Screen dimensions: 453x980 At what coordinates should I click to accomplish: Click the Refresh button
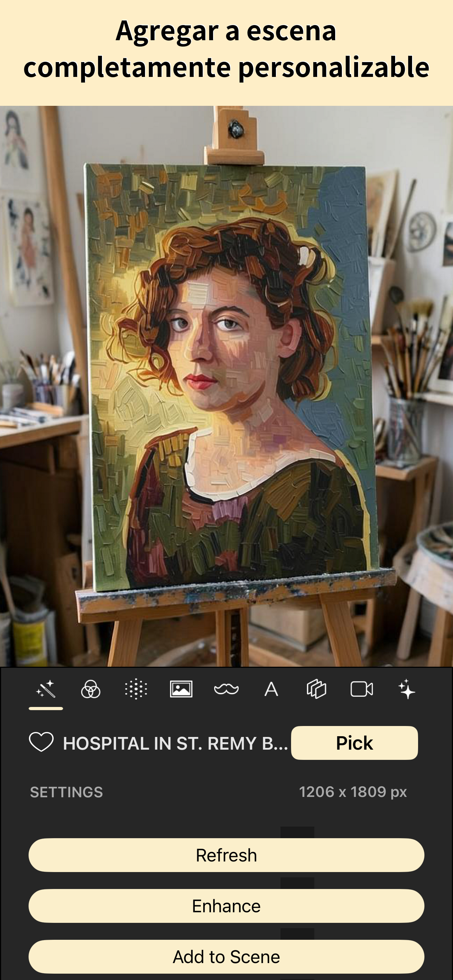coord(226,855)
